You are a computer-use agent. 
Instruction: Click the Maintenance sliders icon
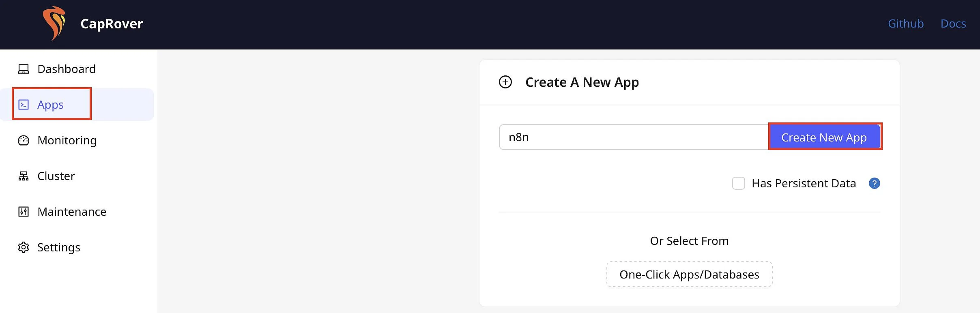24,212
